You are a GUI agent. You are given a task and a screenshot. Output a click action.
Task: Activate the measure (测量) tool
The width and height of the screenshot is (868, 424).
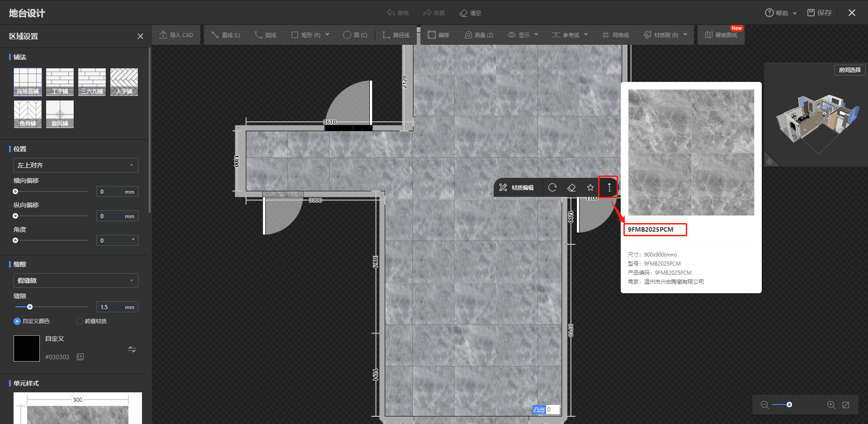(x=478, y=35)
